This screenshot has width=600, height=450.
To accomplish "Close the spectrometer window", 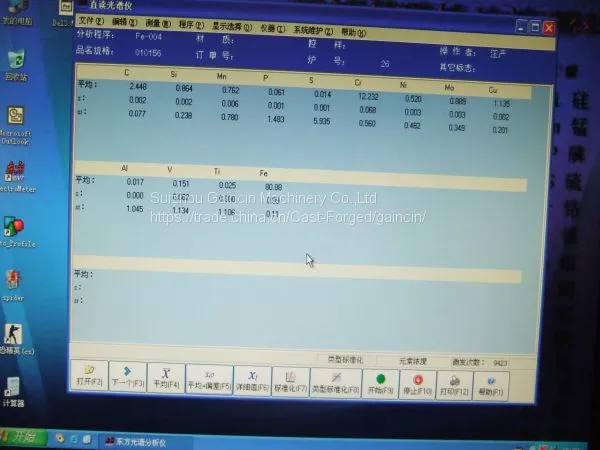I will click(549, 28).
